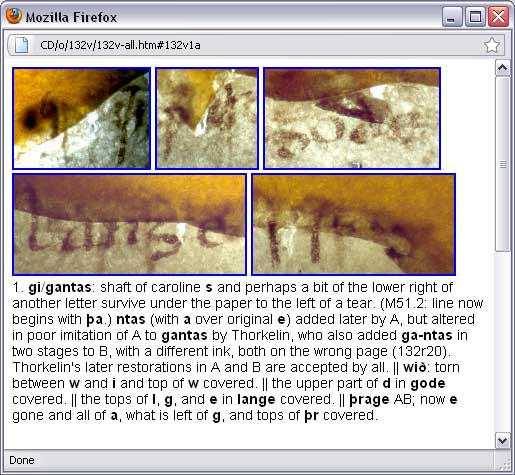Click the bold word 'þrage' in text
Image resolution: width=515 pixels, height=475 pixels.
tap(369, 399)
